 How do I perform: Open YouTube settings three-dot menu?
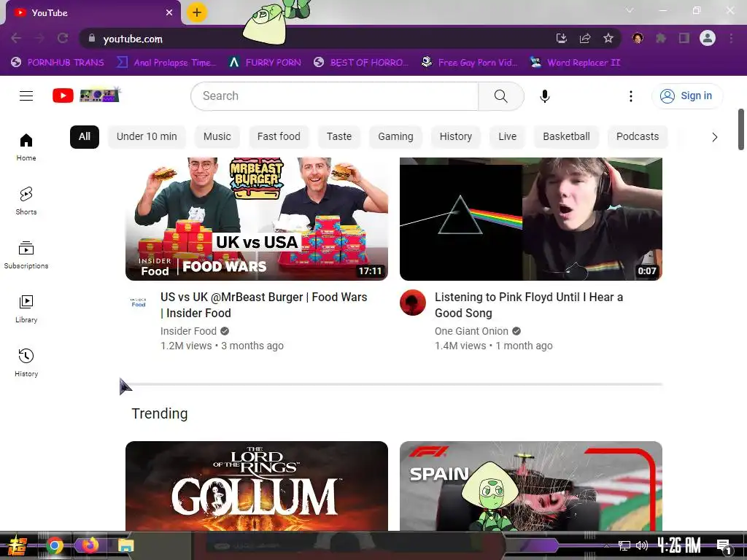pos(631,96)
